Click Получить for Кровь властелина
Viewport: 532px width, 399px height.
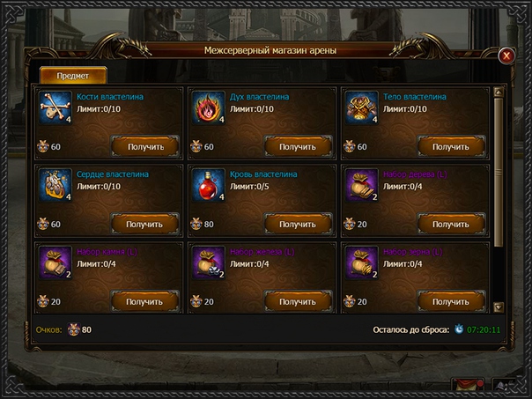click(299, 224)
